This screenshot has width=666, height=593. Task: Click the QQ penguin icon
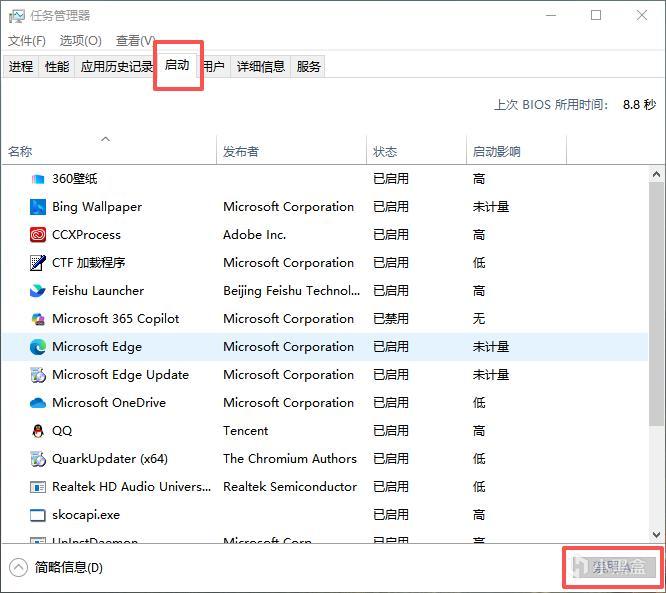tap(38, 431)
